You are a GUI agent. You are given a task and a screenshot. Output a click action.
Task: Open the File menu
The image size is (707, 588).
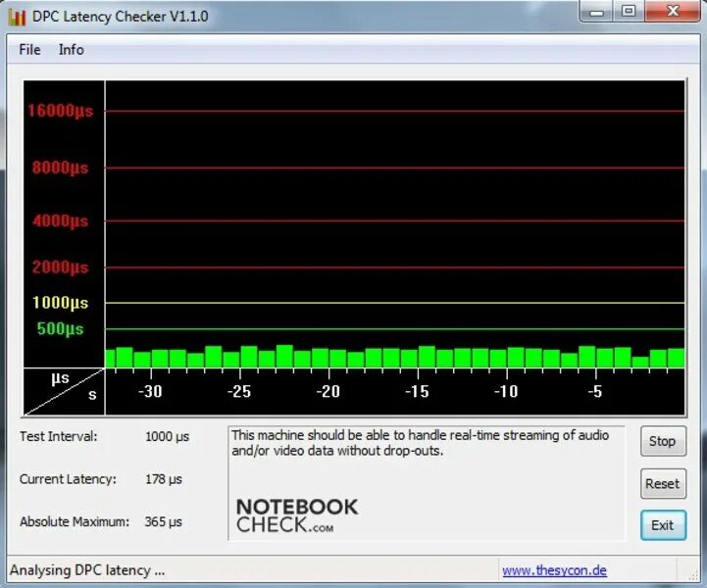click(29, 50)
